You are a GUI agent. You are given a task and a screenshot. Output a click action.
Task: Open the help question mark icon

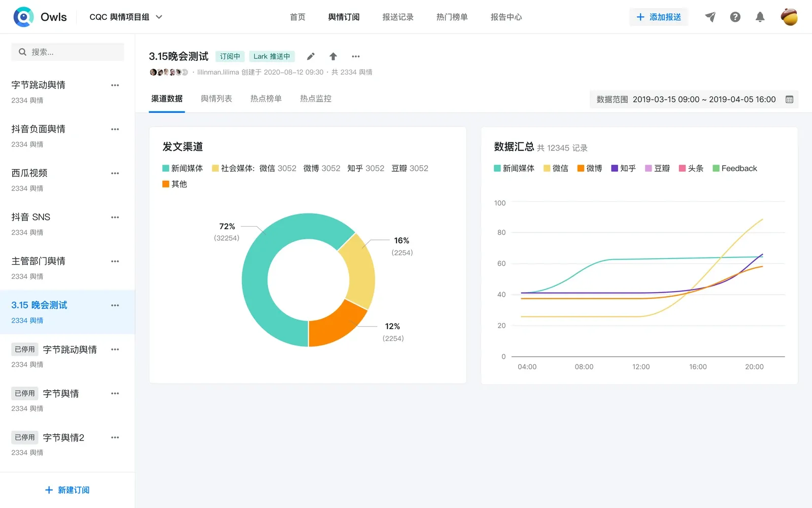click(735, 17)
